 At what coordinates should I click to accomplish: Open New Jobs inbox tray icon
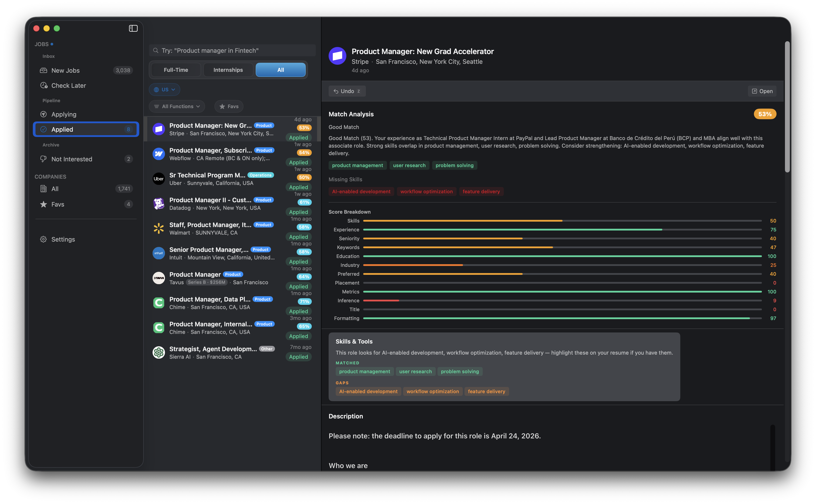[x=43, y=70]
